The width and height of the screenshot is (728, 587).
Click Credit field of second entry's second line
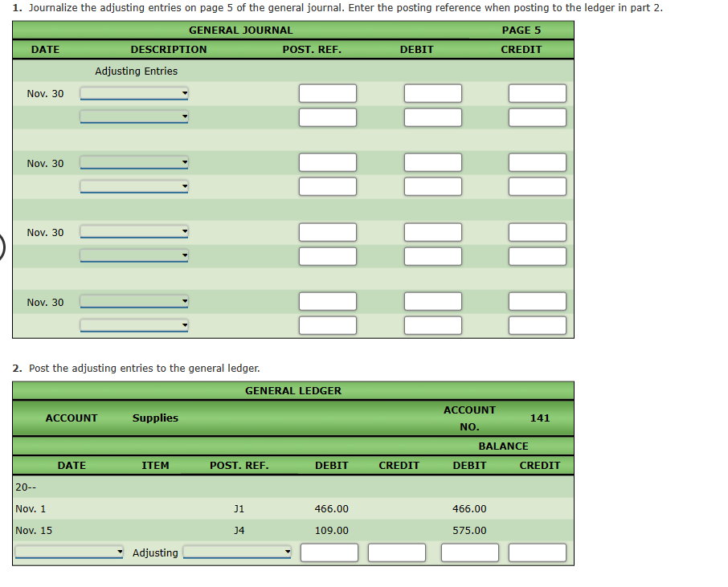538,186
